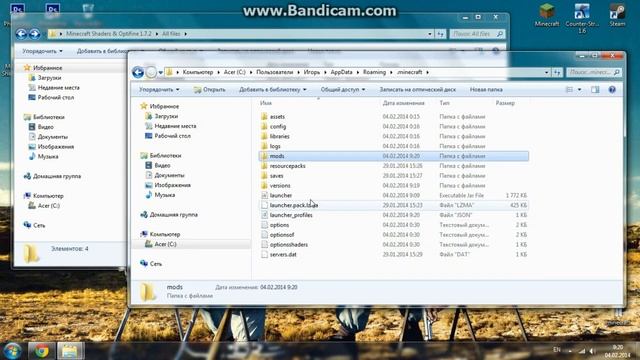The height and width of the screenshot is (360, 640).
Task: Click the Acer (C:) breadcrumb segment
Action: click(235, 72)
